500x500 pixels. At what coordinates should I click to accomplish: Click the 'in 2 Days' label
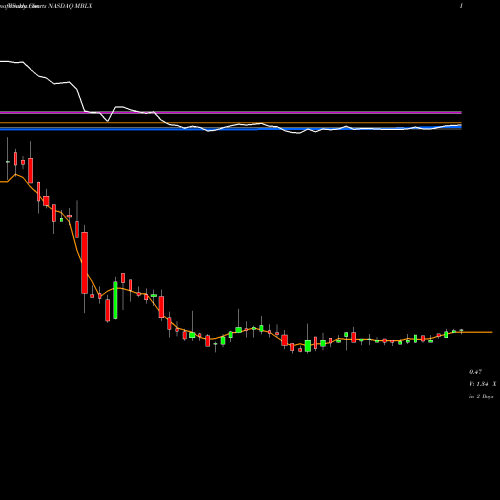[481, 396]
